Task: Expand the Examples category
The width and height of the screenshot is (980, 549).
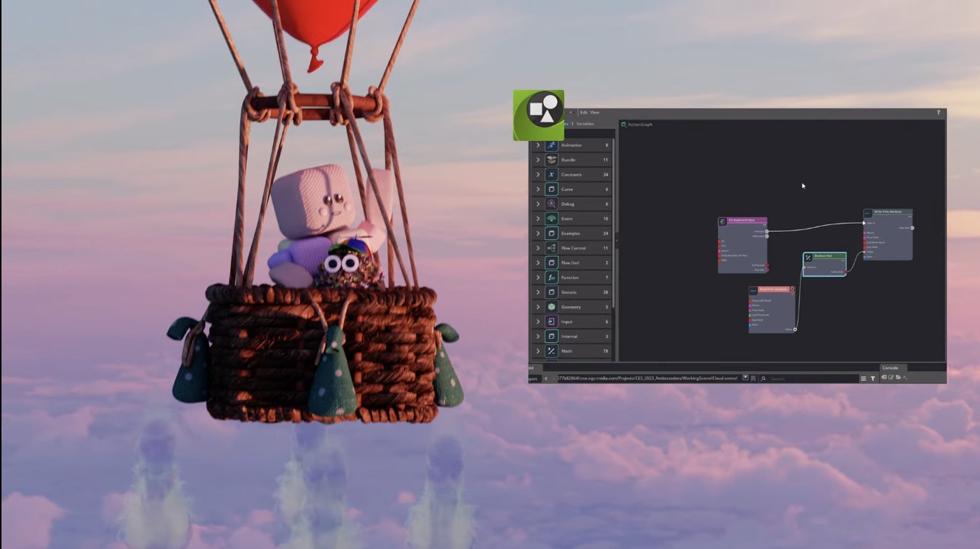Action: pos(536,233)
